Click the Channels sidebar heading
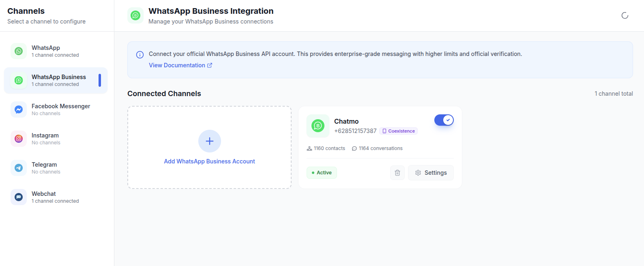The image size is (644, 266). tap(26, 11)
